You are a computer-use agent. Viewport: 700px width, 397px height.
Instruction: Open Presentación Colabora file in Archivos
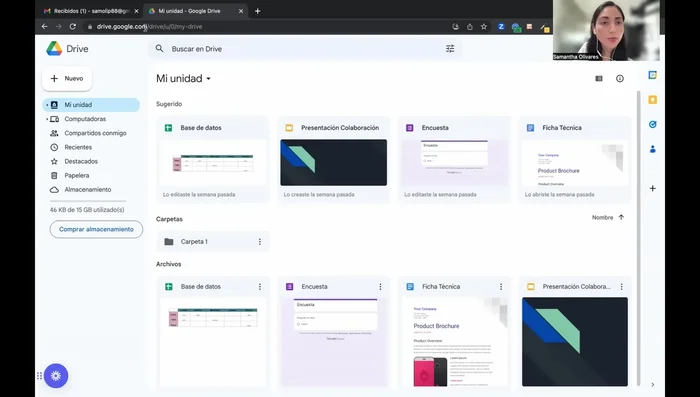(575, 333)
